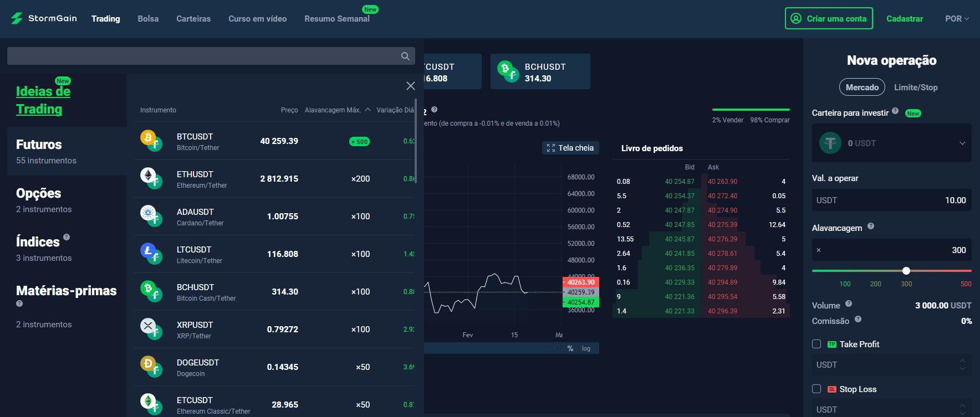Toggle the percent chart scale
The height and width of the screenshot is (417, 980).
pos(570,348)
